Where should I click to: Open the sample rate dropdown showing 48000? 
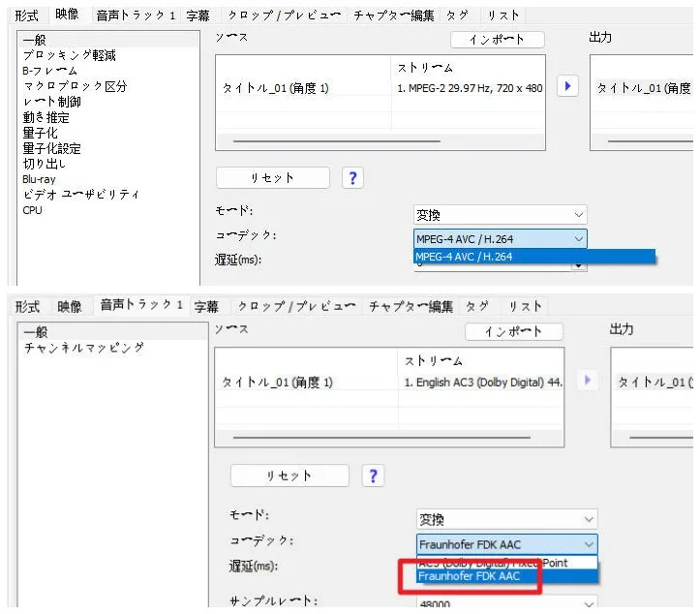[x=506, y=604]
